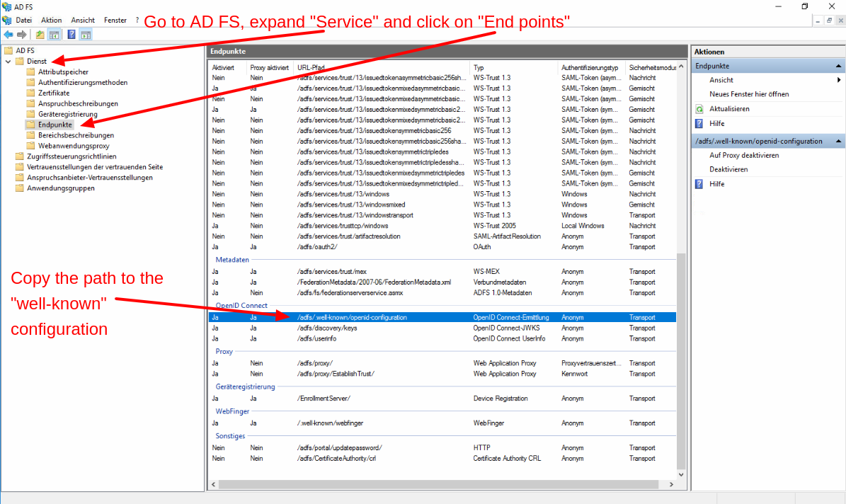
Task: Click the Forward arrow toolbar icon
Action: (x=21, y=35)
